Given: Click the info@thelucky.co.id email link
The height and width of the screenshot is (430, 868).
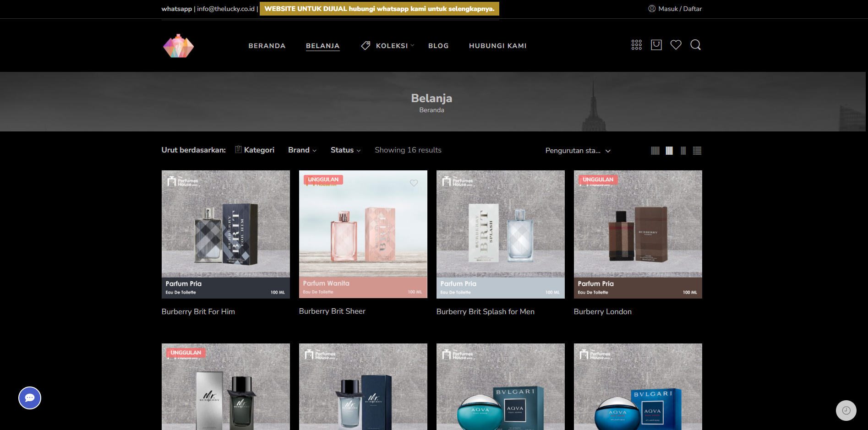Looking at the screenshot, I should click(x=226, y=9).
